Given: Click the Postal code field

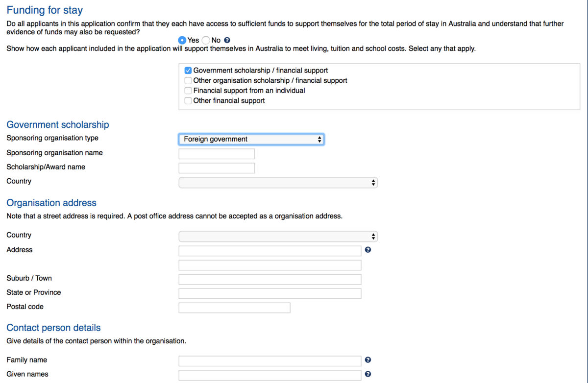Looking at the screenshot, I should 234,308.
